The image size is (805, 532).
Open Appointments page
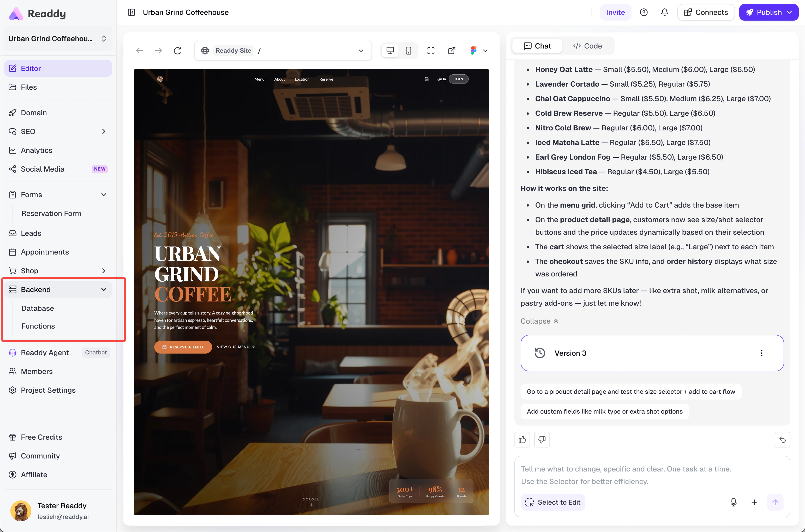tap(58, 252)
